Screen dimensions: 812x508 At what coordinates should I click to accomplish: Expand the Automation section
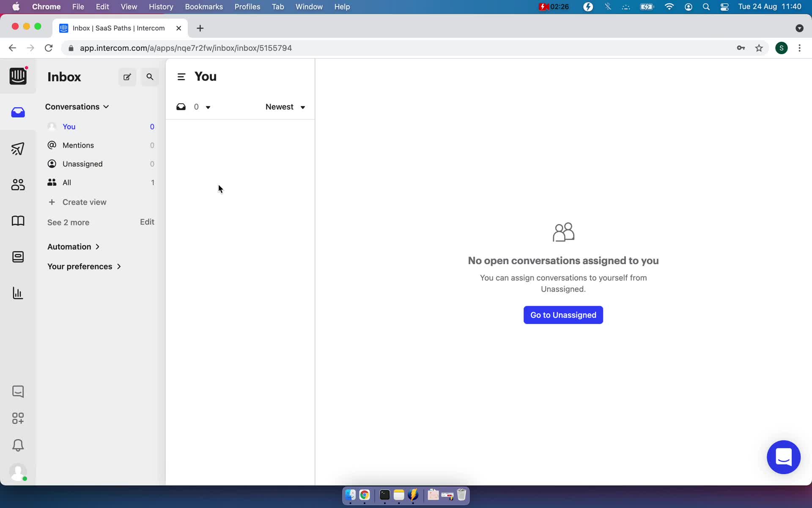73,246
